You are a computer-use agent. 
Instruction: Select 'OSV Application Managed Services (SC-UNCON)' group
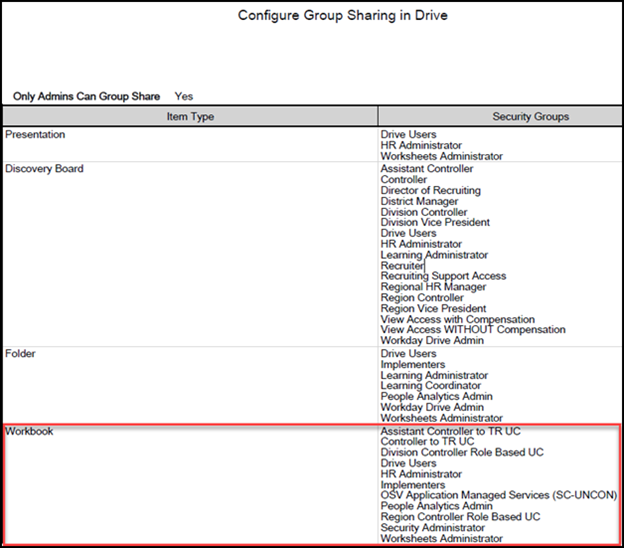499,495
